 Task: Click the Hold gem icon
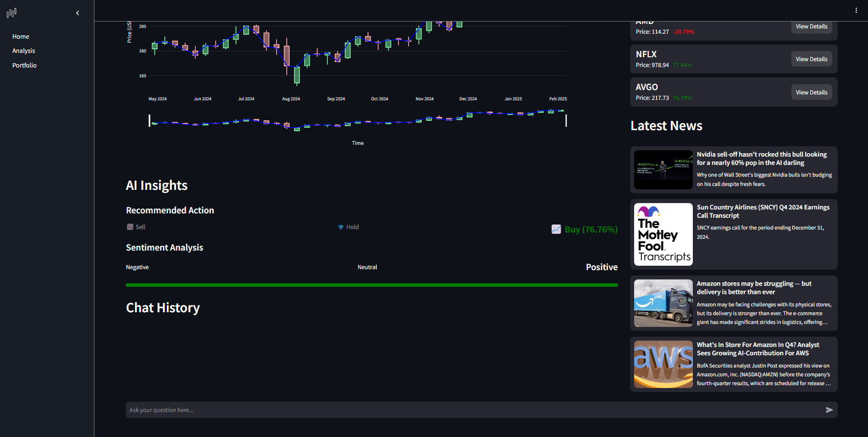click(x=341, y=227)
